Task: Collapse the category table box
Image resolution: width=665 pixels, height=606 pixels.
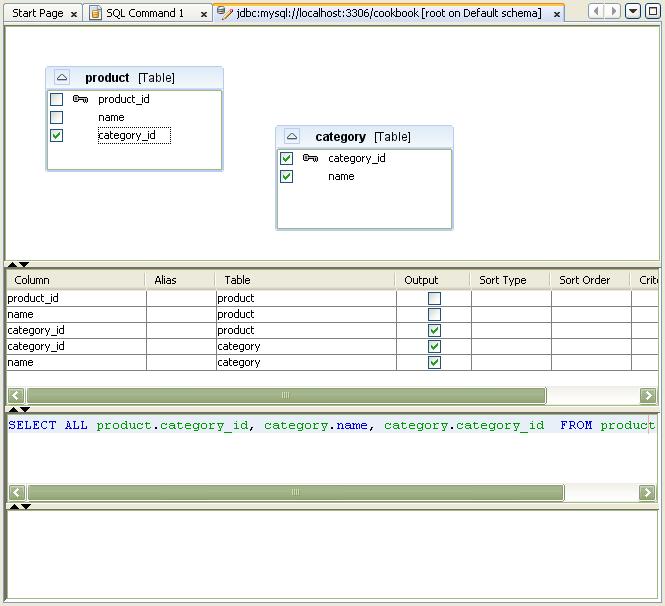Action: (x=292, y=137)
